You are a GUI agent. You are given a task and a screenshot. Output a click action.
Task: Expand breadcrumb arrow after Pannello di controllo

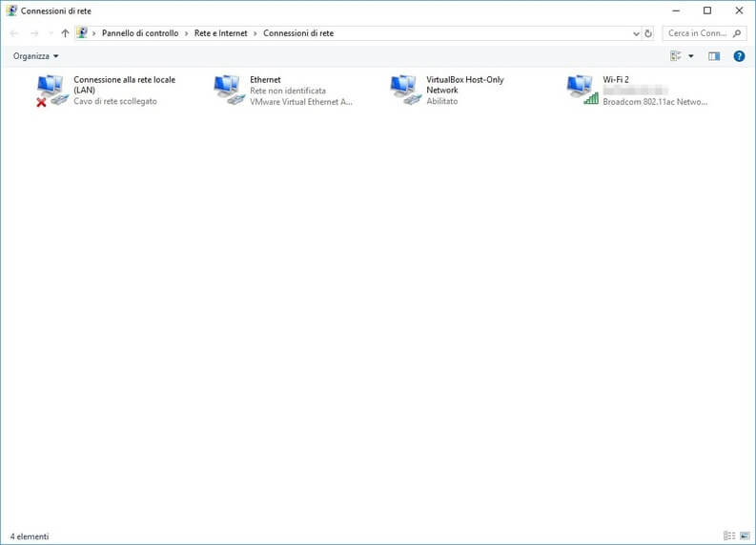coord(187,33)
